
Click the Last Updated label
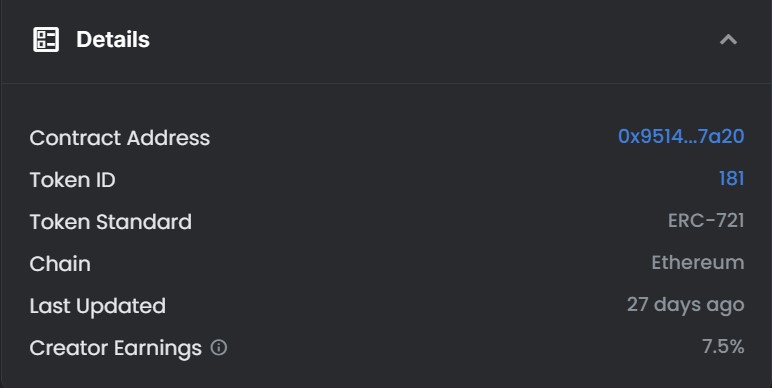(97, 306)
